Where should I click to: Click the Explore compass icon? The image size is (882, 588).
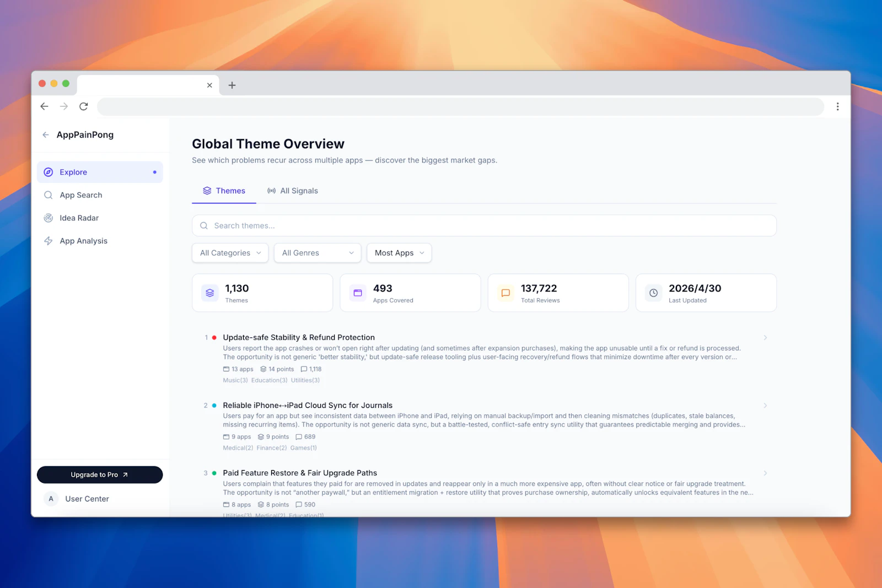(x=49, y=172)
